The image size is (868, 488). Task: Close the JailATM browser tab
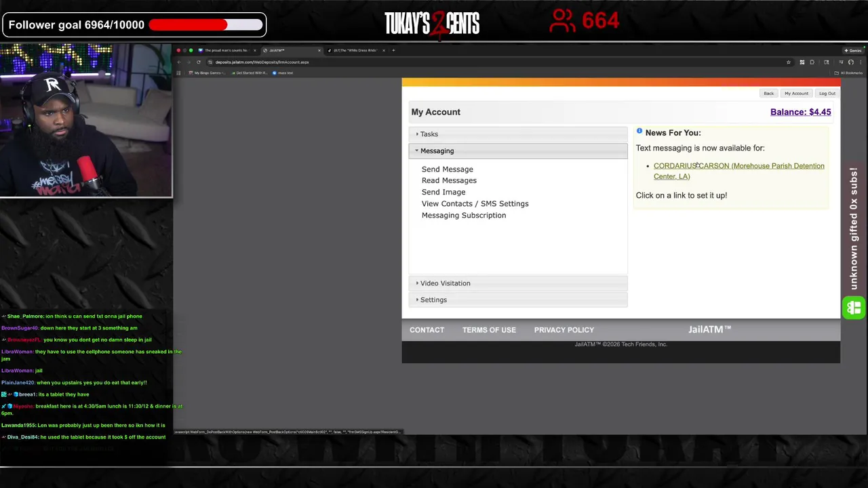coord(319,50)
